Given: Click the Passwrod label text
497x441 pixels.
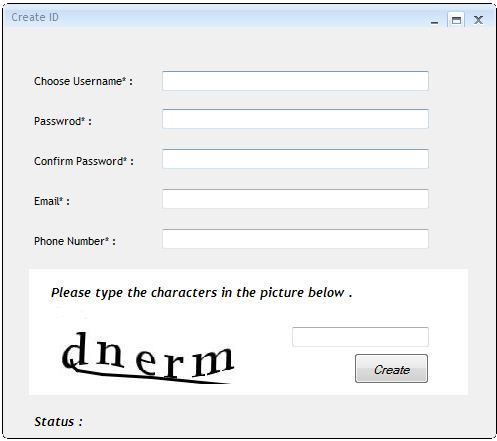Looking at the screenshot, I should coord(63,121).
